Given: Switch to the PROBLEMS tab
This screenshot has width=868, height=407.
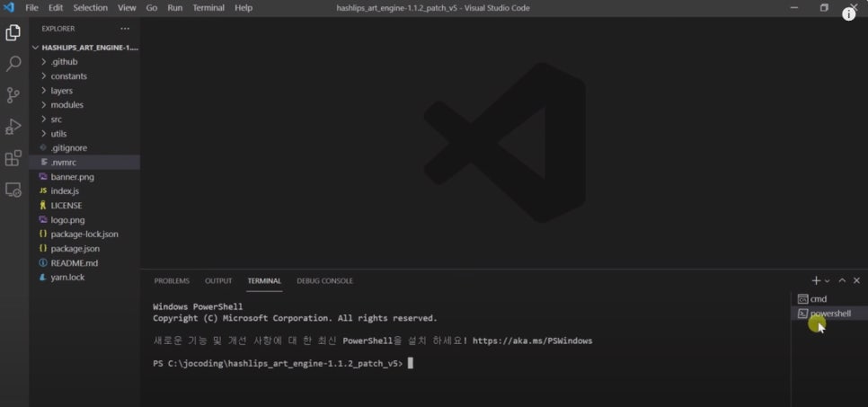Looking at the screenshot, I should [172, 281].
